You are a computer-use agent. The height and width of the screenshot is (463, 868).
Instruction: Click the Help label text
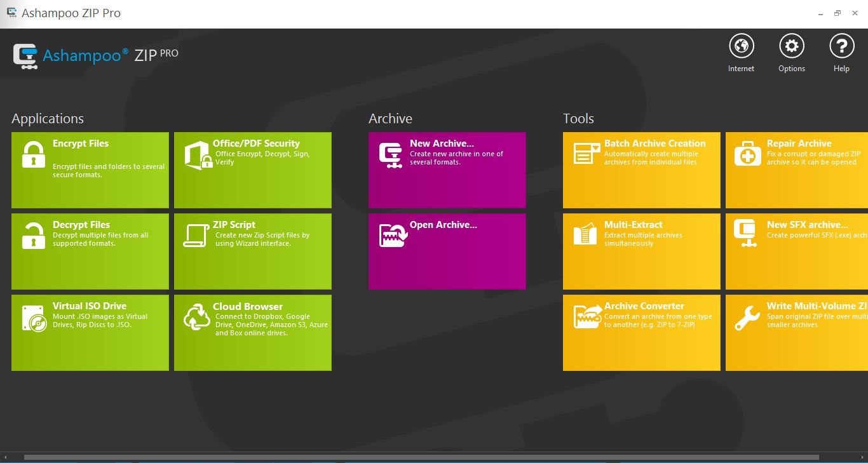pos(841,69)
